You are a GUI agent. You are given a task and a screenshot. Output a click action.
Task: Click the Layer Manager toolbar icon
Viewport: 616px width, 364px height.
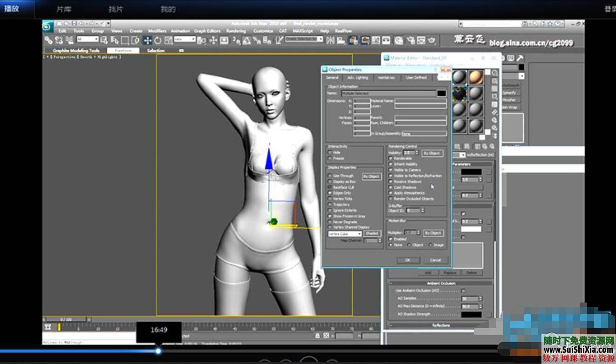352,41
